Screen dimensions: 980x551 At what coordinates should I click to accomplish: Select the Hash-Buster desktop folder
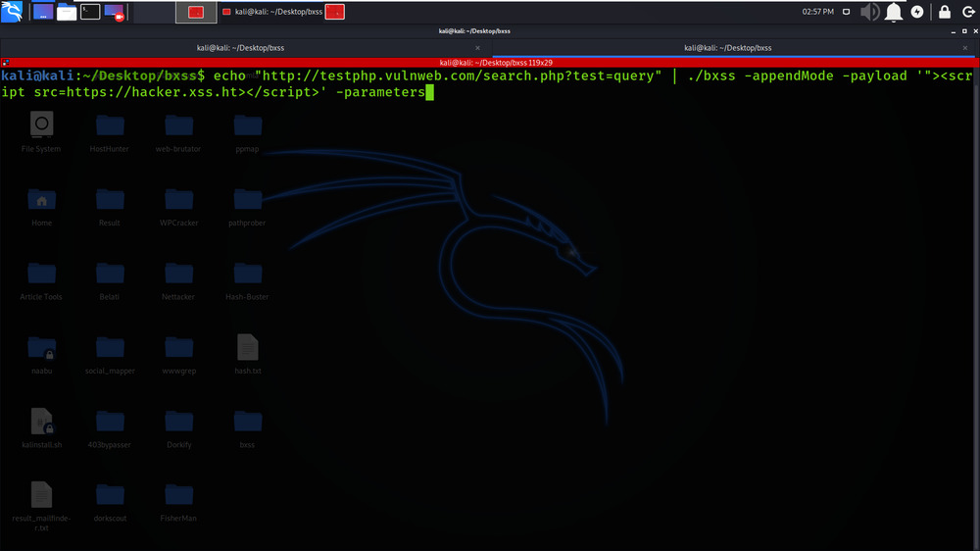[x=248, y=280]
